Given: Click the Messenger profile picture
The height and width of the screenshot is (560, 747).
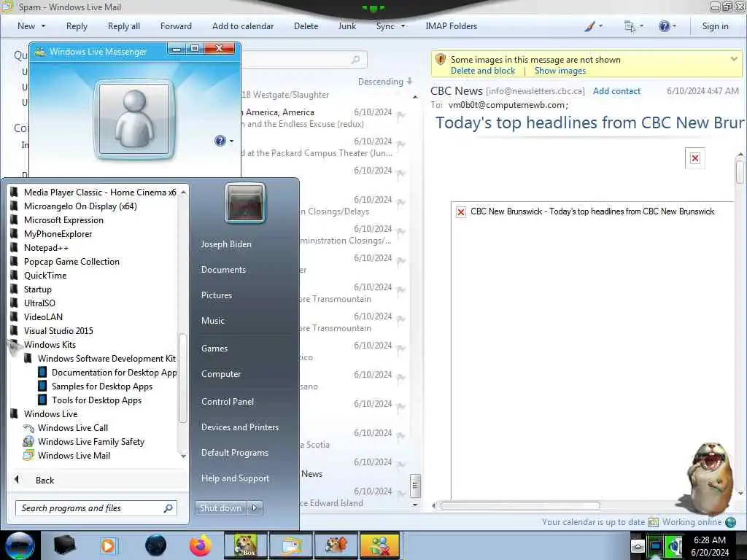Looking at the screenshot, I should [134, 119].
